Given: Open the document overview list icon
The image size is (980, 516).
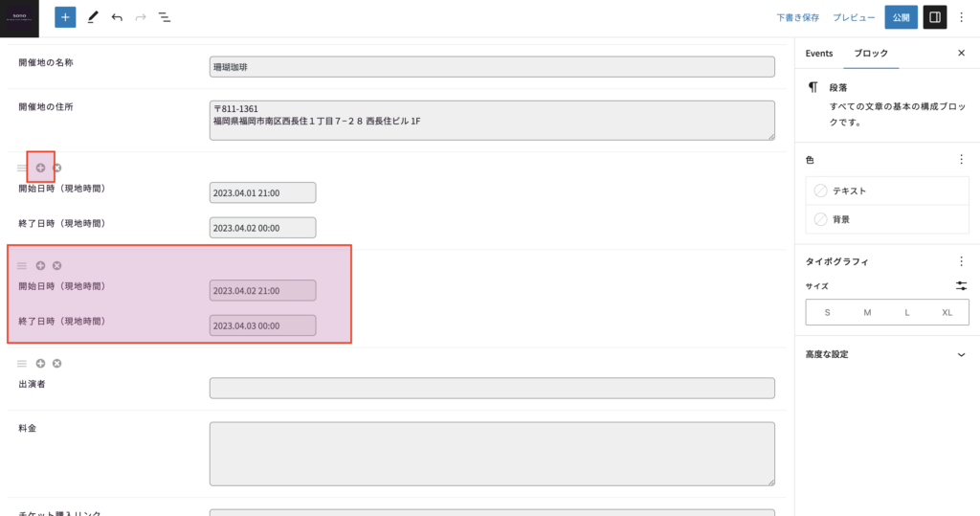Looking at the screenshot, I should [165, 17].
